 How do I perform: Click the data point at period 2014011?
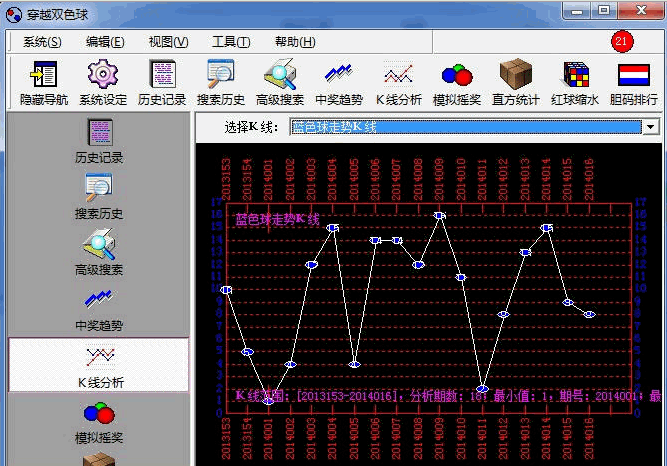(x=482, y=389)
